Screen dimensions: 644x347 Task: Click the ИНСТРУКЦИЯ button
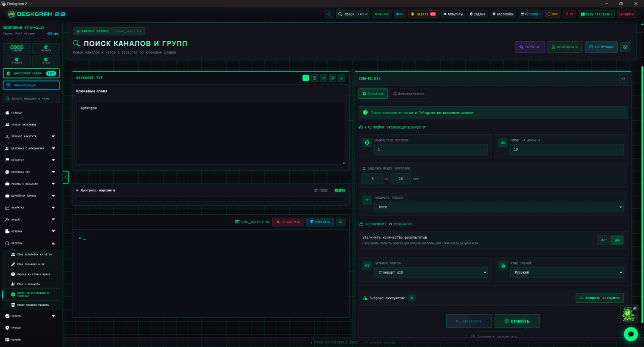point(601,47)
